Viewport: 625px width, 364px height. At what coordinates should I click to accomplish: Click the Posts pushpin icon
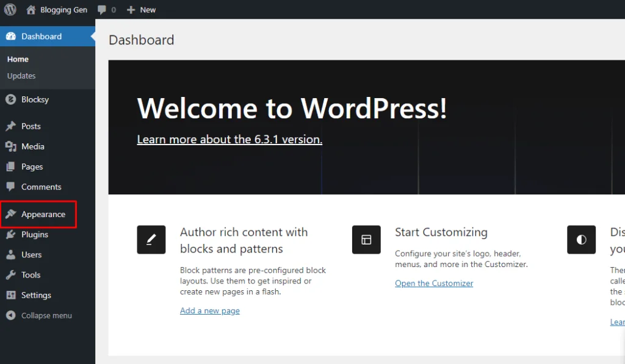[x=11, y=126]
